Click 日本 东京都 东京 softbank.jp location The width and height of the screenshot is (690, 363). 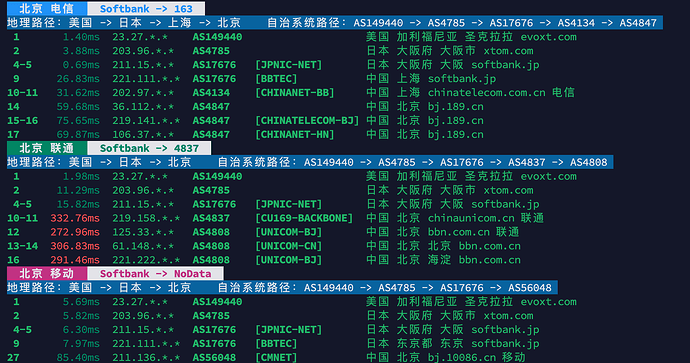453,344
